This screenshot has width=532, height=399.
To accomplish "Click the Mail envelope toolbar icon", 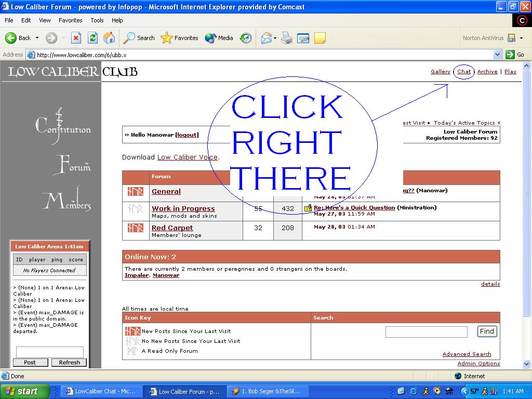I will [267, 38].
